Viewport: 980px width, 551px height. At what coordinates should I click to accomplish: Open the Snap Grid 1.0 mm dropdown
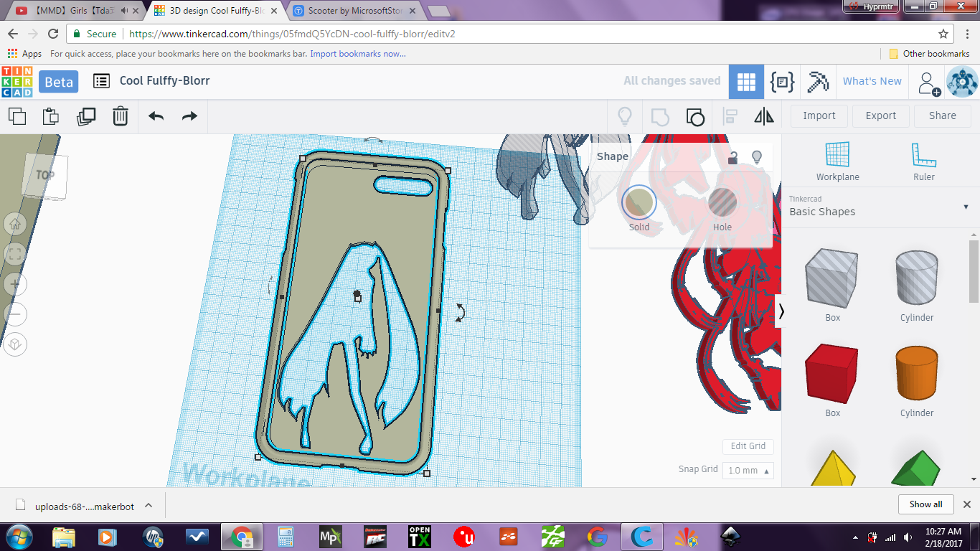(x=749, y=471)
